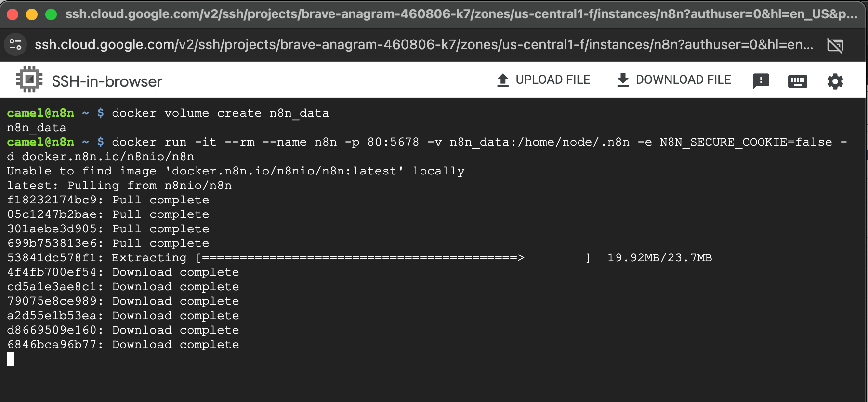Click the download arrow icon

623,80
